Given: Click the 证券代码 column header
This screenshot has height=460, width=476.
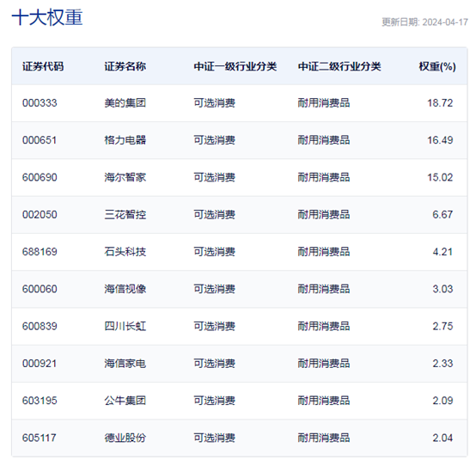Looking at the screenshot, I should point(43,66).
